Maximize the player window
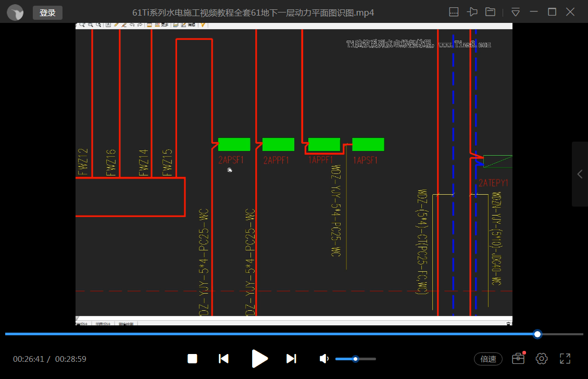 (552, 12)
